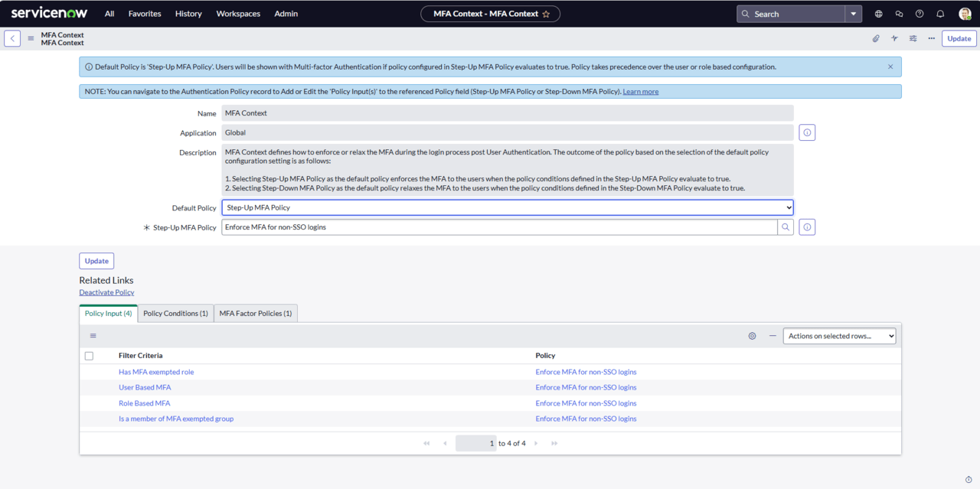Click the response time clock icon
The image size is (980, 489).
969,480
